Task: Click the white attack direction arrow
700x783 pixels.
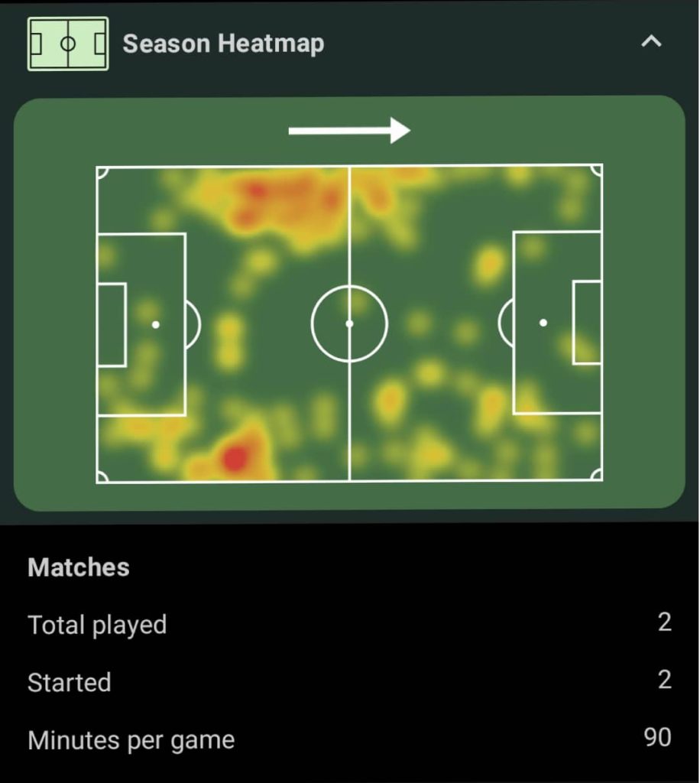Action: 349,131
